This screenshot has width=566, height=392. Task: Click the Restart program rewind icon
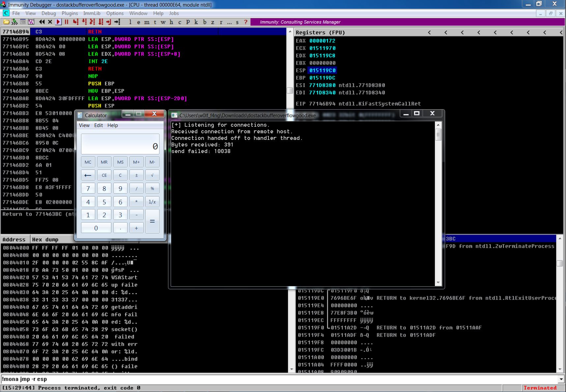tap(42, 22)
